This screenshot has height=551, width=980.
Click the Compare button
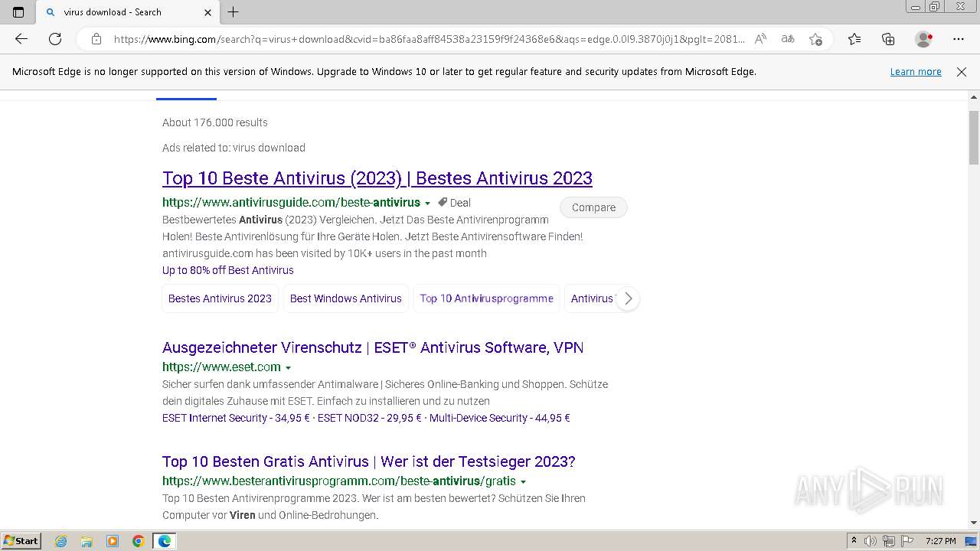[593, 207]
